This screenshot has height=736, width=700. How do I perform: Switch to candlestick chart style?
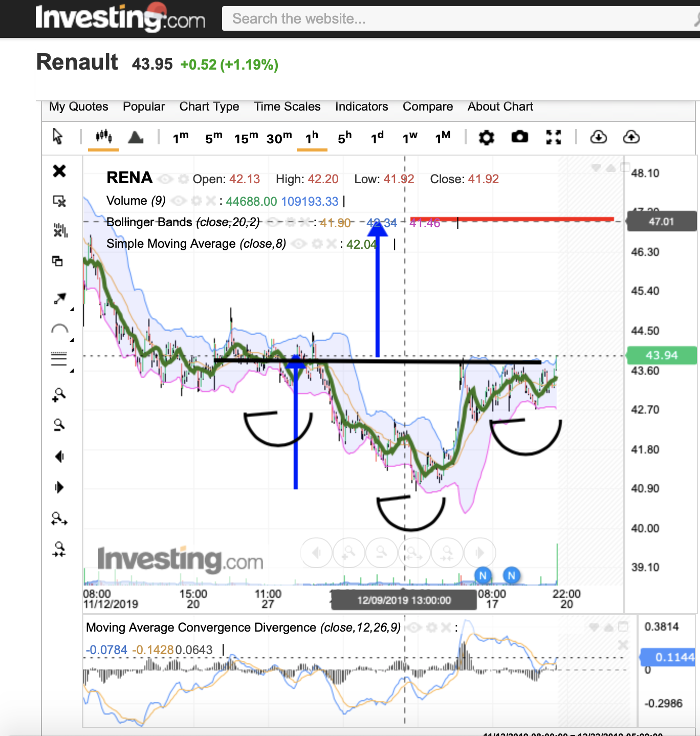click(x=103, y=136)
